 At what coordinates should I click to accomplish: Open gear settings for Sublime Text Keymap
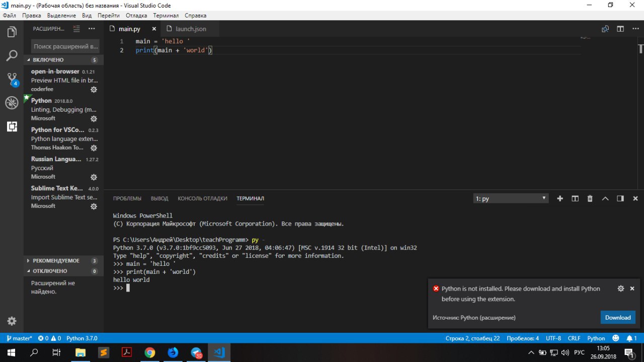coord(94,206)
